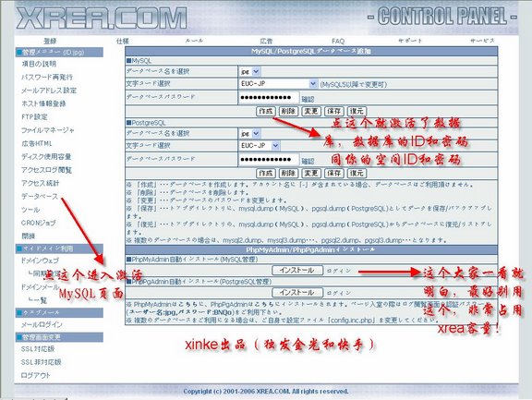Click MySQL 削除 (delete) button
This screenshot has width=532, height=400.
coord(288,111)
